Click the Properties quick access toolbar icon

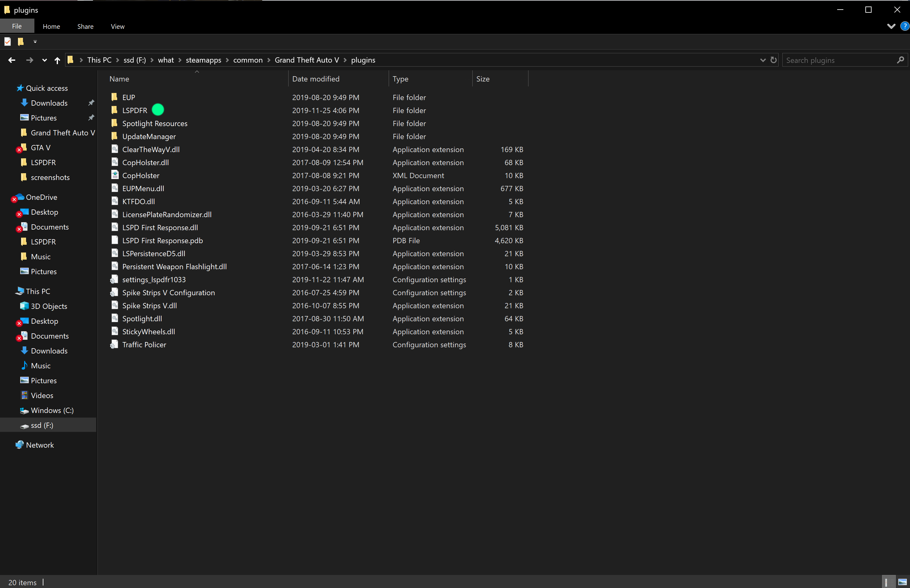point(8,41)
